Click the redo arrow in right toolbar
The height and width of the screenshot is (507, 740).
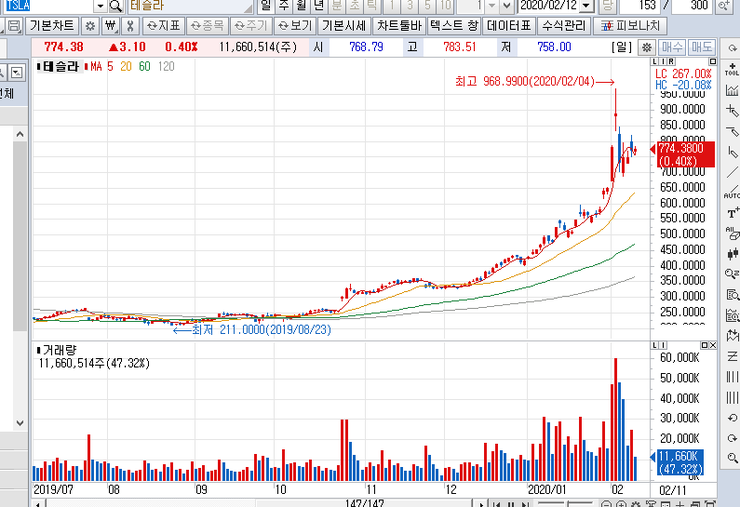click(x=732, y=438)
